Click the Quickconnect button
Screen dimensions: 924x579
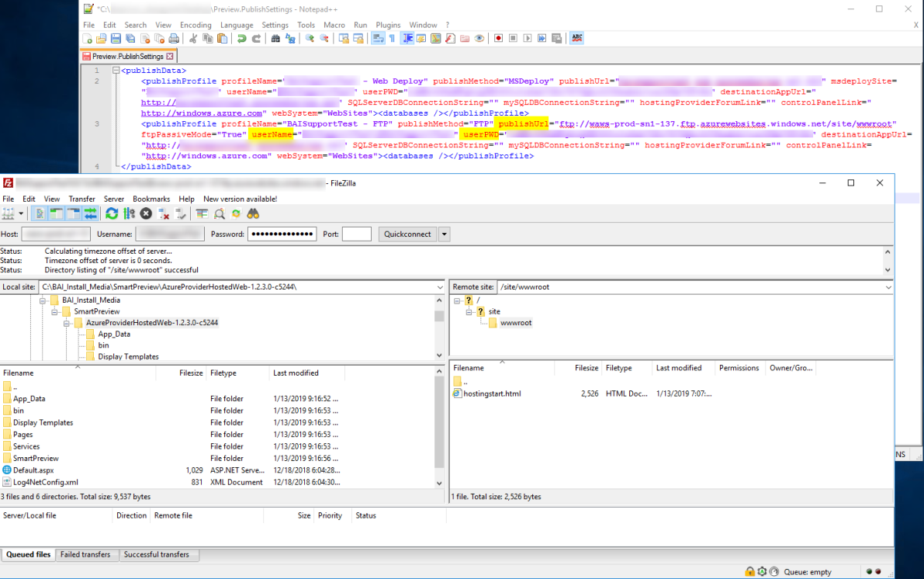pos(407,234)
